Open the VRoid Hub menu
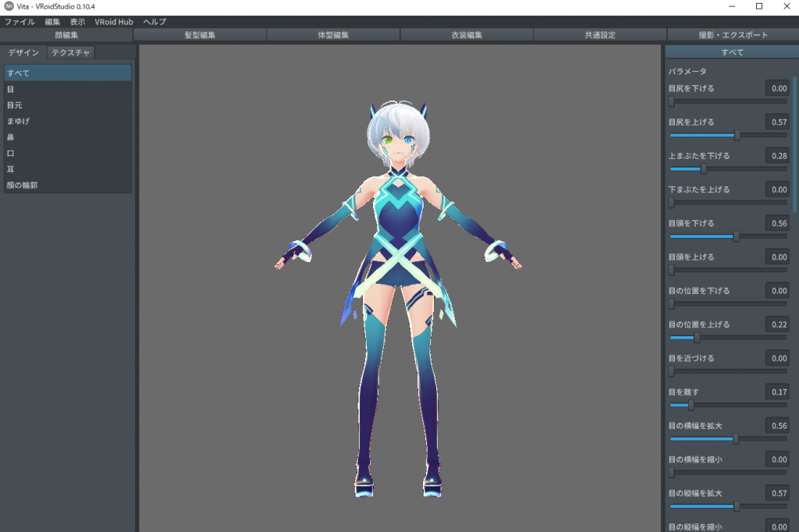The image size is (799, 532). (x=114, y=22)
